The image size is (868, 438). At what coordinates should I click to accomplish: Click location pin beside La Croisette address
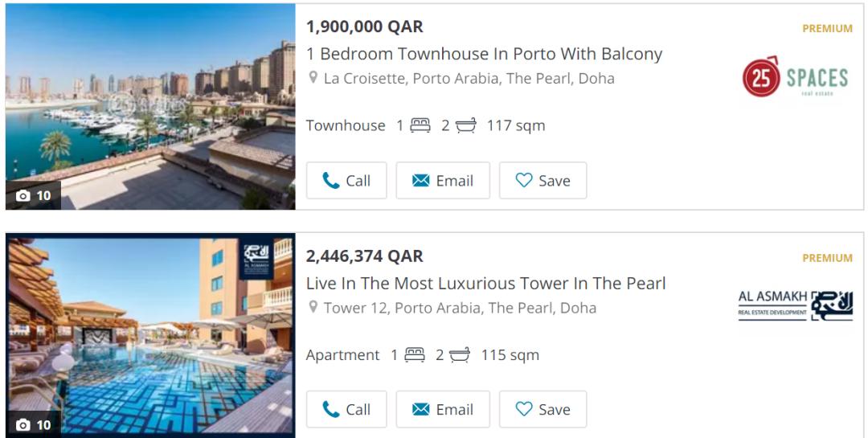[x=313, y=78]
